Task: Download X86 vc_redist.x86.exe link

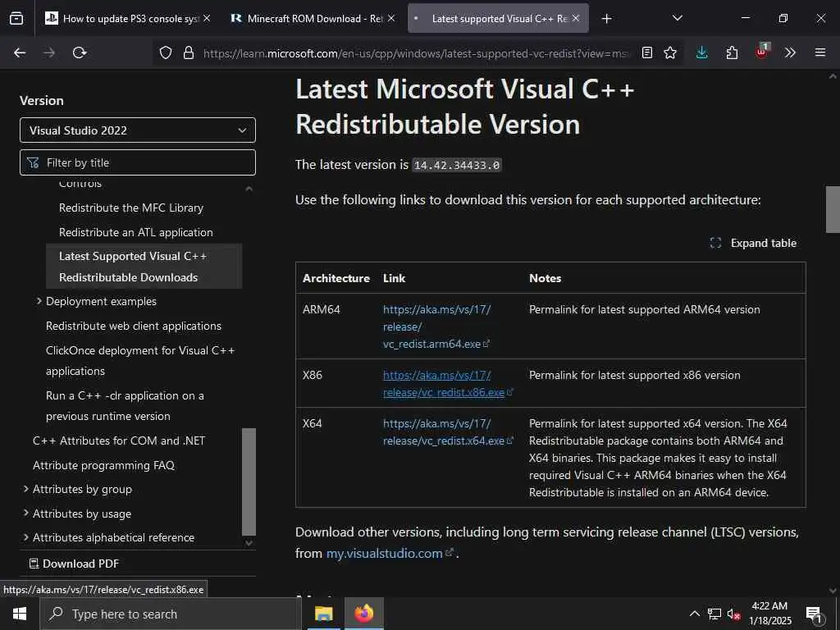Action: [448, 384]
